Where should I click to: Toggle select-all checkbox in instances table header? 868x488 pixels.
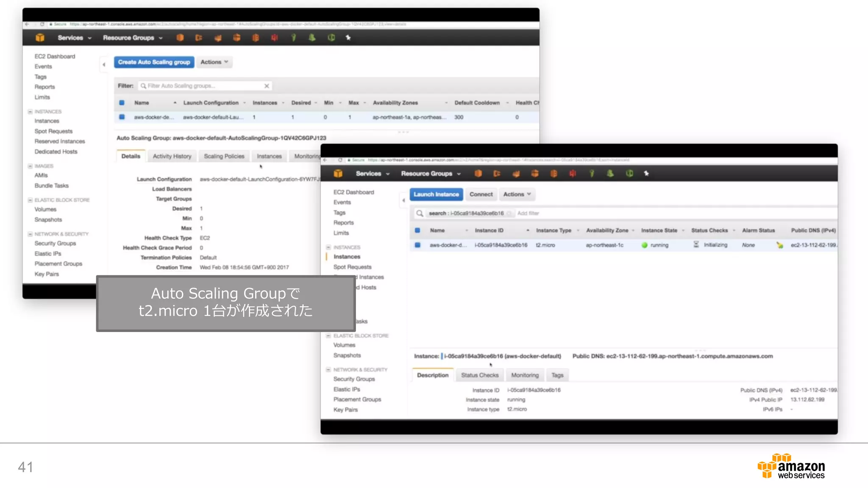417,230
